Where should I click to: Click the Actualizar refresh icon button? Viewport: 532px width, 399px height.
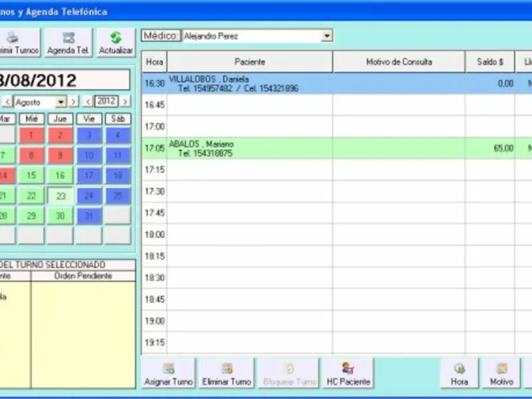[x=116, y=43]
